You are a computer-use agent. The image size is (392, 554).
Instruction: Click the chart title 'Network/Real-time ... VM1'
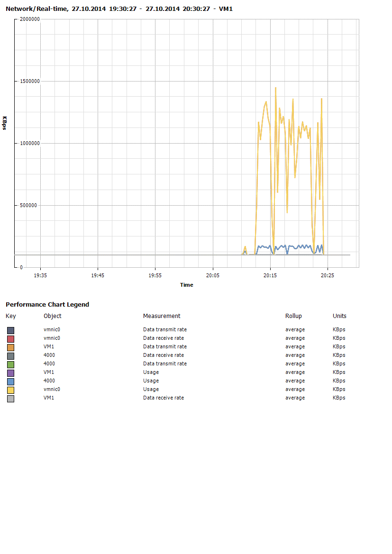(119, 9)
